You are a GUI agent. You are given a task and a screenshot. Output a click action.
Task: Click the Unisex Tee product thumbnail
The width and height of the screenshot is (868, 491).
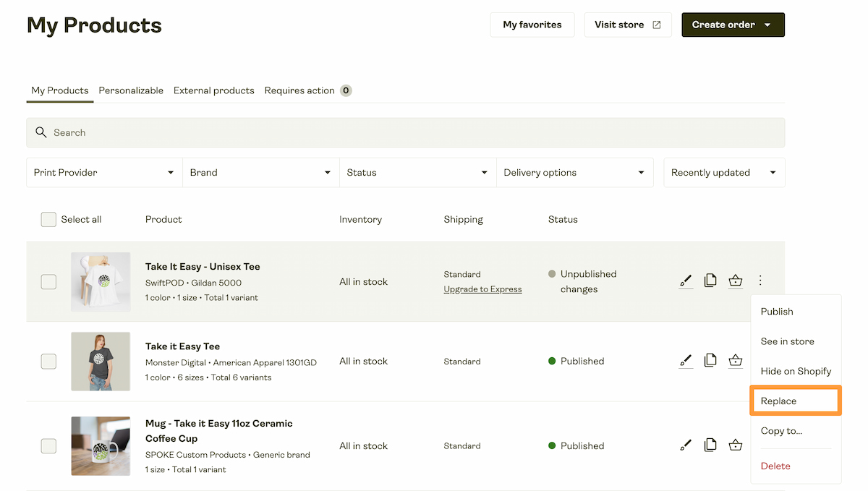101,281
